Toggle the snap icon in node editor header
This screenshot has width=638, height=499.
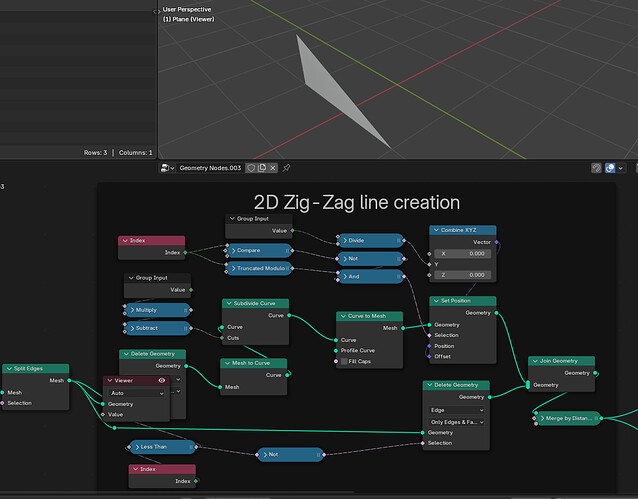596,168
